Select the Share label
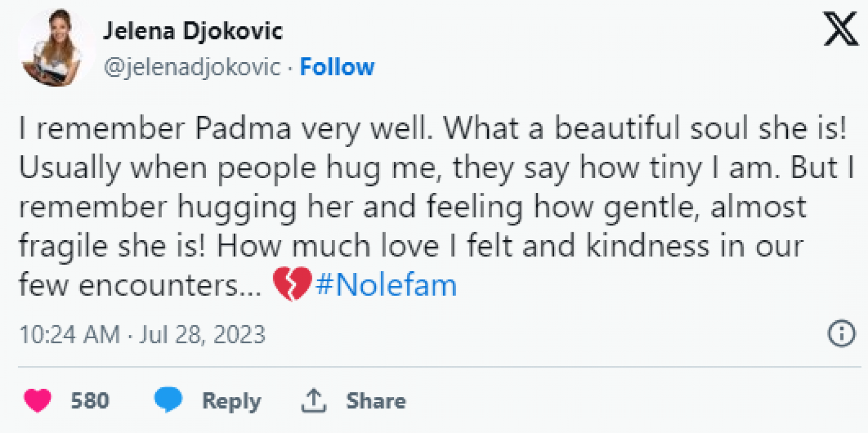 point(376,401)
